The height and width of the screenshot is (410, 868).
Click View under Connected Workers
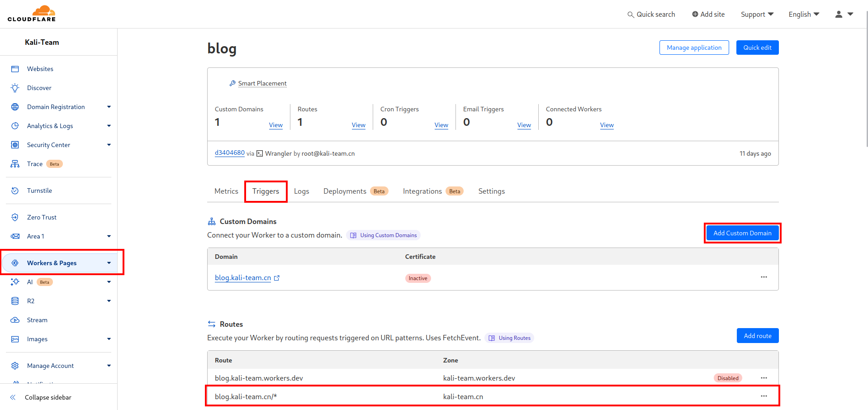(x=607, y=125)
